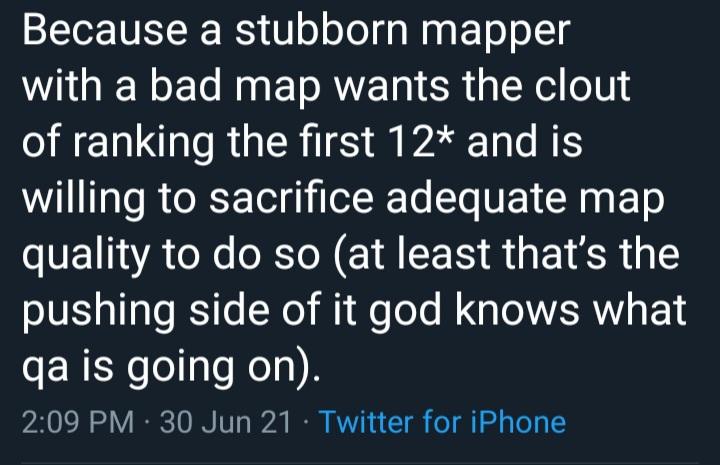Click the word 'knows' in the tweet
The width and height of the screenshot is (720, 465).
518,310
